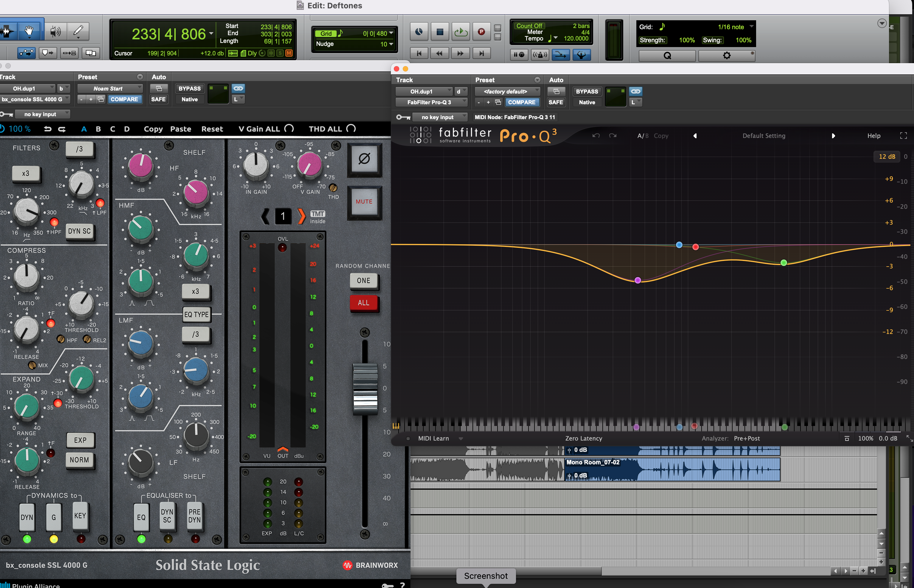Go to previous Pro-Q 3 preset arrow
The height and width of the screenshot is (588, 914).
tap(695, 136)
